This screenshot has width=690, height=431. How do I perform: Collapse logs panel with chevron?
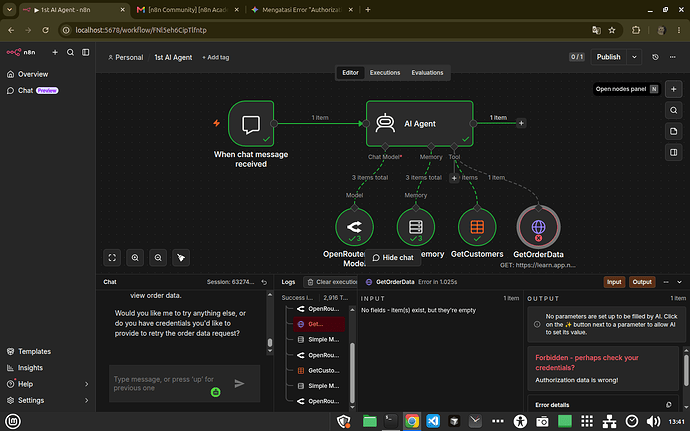click(x=679, y=282)
